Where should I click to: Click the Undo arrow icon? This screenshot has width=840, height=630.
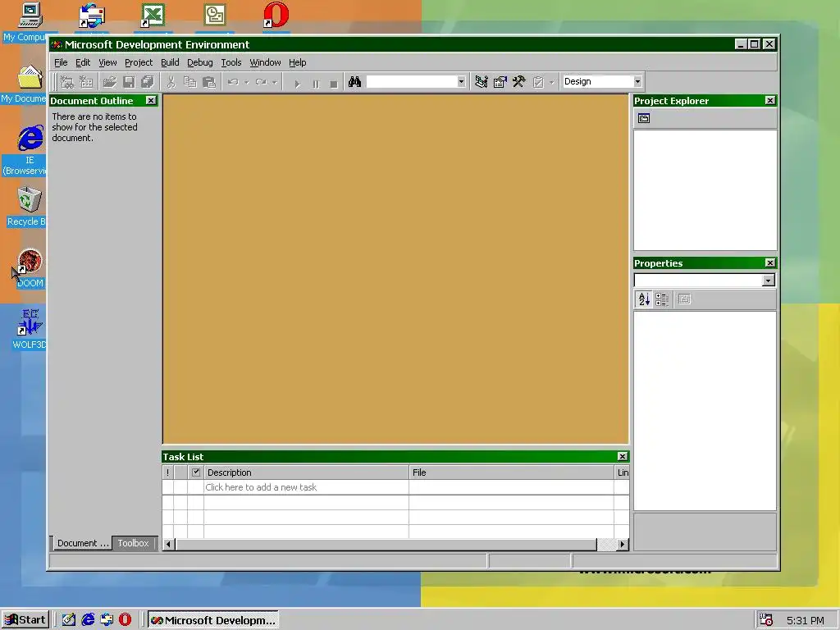click(233, 82)
